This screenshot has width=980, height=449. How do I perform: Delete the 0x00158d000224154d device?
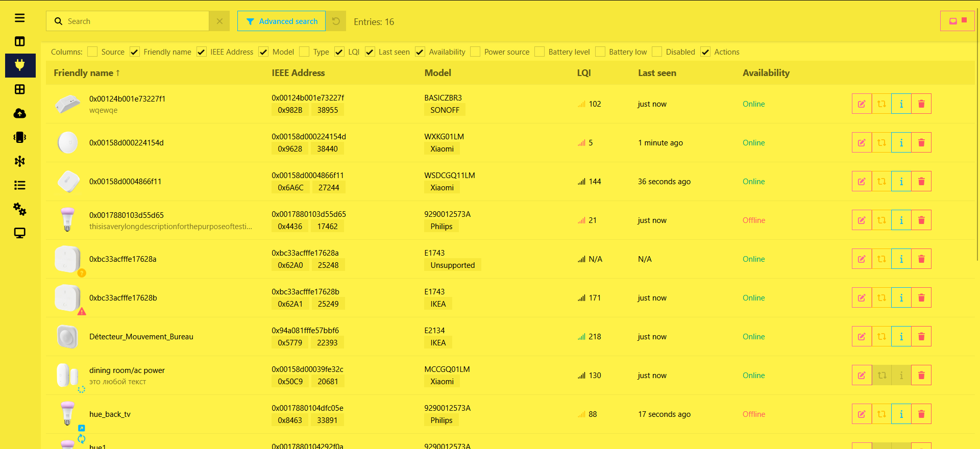click(921, 142)
